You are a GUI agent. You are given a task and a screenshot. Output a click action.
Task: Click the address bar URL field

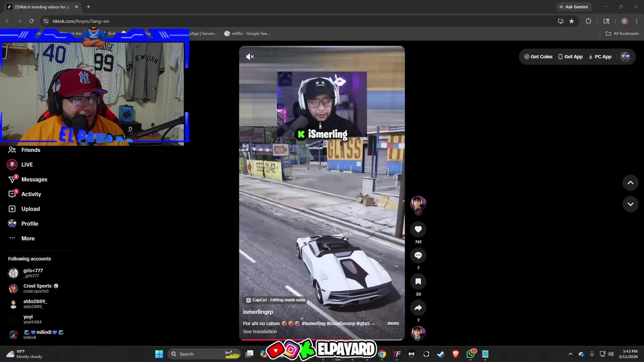point(302,21)
